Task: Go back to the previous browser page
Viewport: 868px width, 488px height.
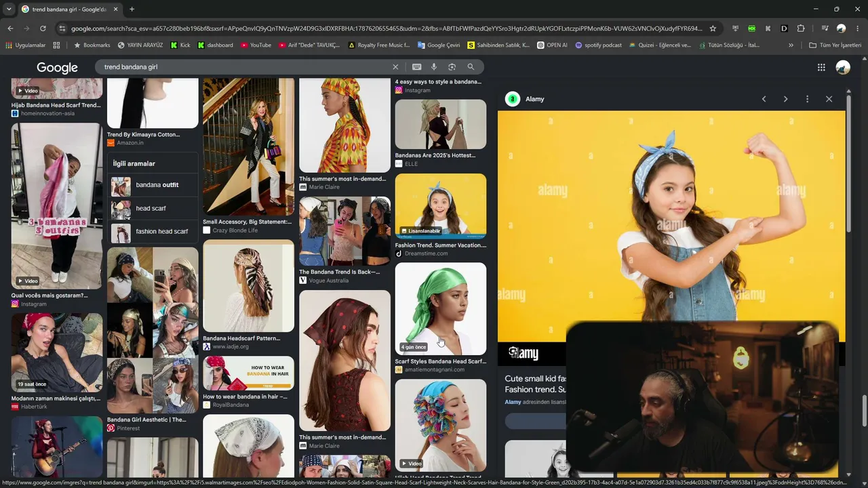Action: [10, 28]
